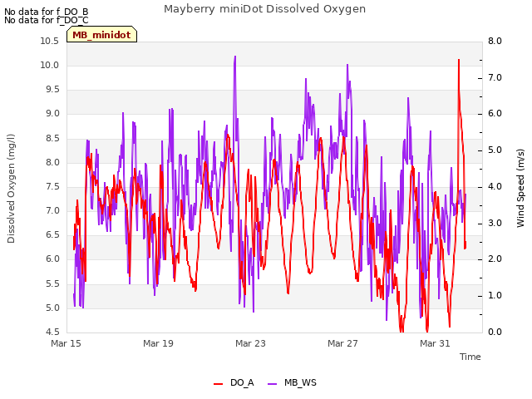Click the 9.0 left axis value

point(52,114)
